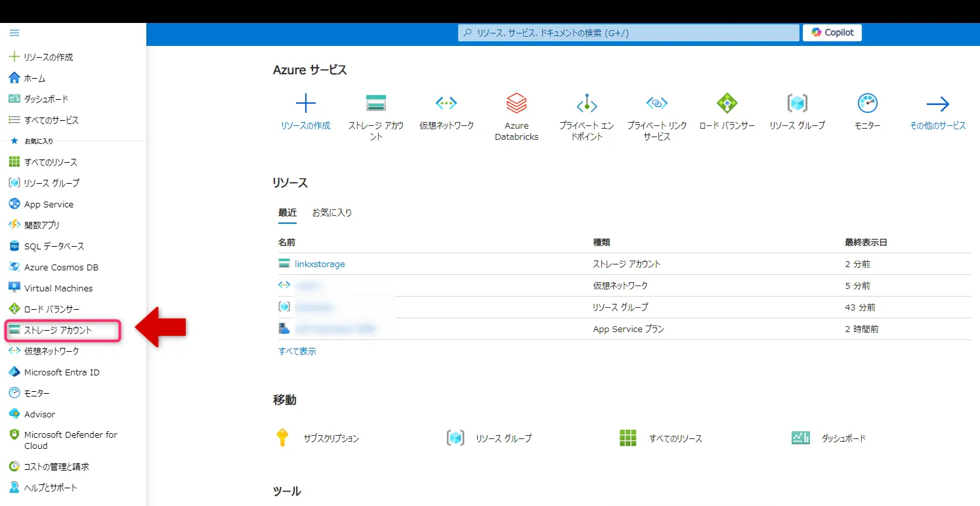
Task: Click the すべて表示 link below the resource list
Action: (297, 351)
